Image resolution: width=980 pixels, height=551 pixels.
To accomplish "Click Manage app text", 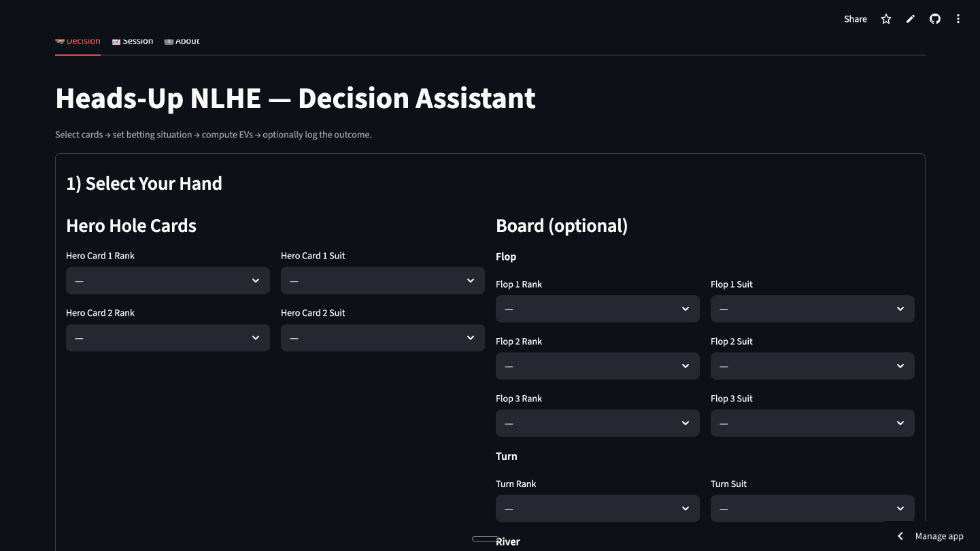I will (x=939, y=536).
